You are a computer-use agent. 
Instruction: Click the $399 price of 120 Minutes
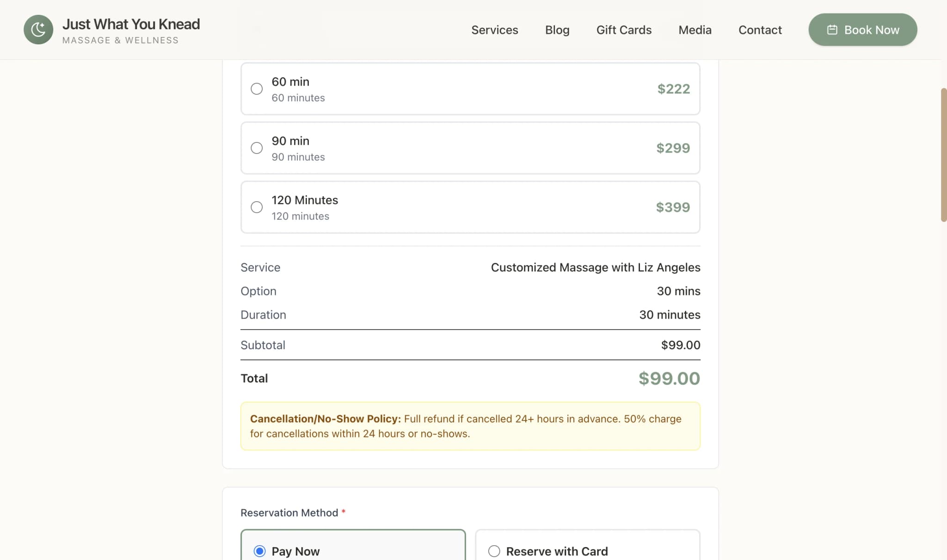point(673,207)
